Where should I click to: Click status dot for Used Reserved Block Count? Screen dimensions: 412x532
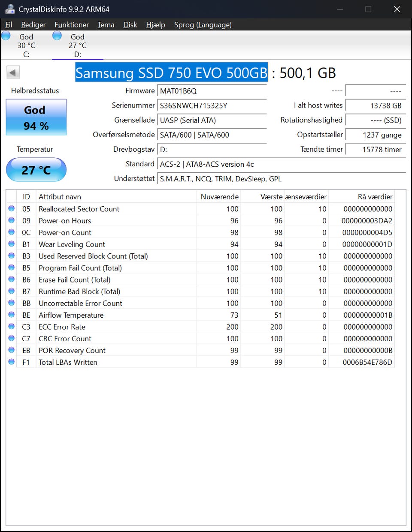[12, 255]
